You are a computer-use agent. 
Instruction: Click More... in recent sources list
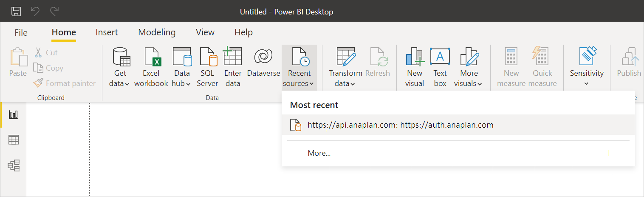[319, 153]
